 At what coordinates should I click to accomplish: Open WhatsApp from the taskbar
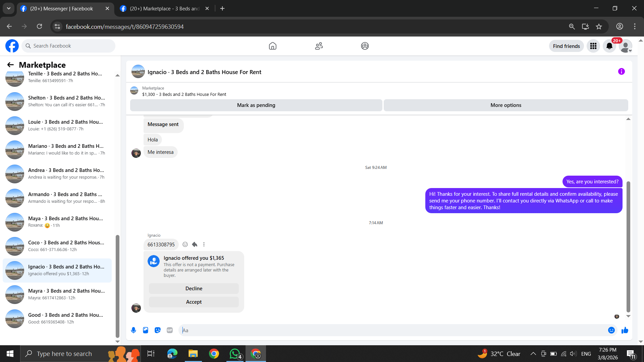235,354
